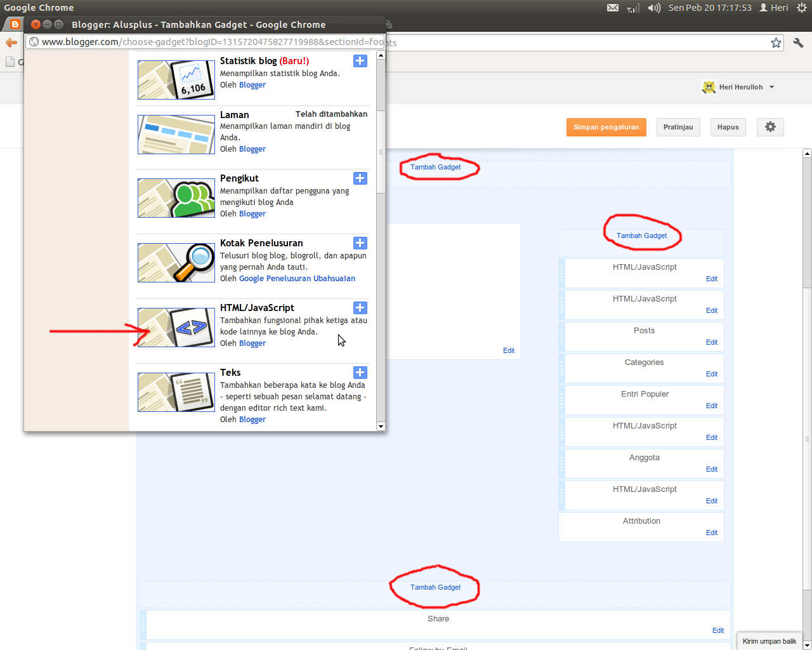The height and width of the screenshot is (650, 812).
Task: Click the Entri Populer gadget box
Action: pyautogui.click(x=641, y=400)
